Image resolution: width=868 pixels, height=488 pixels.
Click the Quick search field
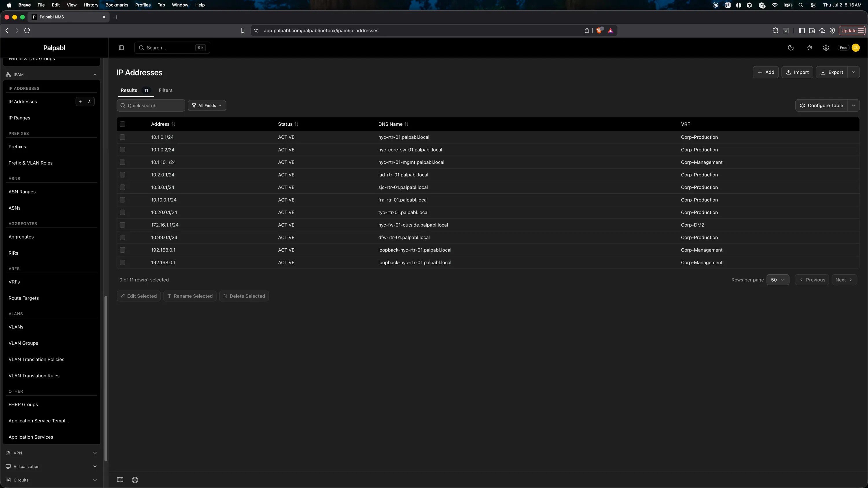pyautogui.click(x=151, y=106)
